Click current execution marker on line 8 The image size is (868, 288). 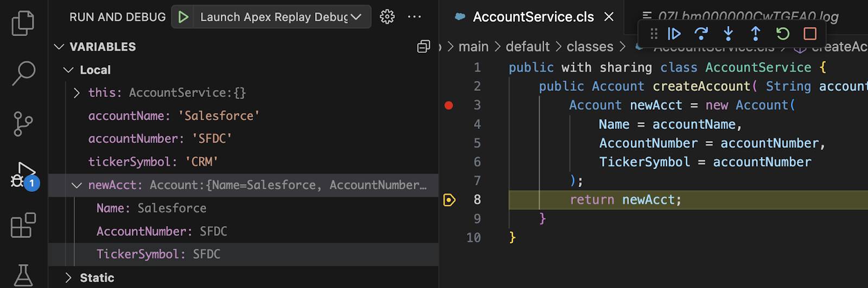[449, 200]
